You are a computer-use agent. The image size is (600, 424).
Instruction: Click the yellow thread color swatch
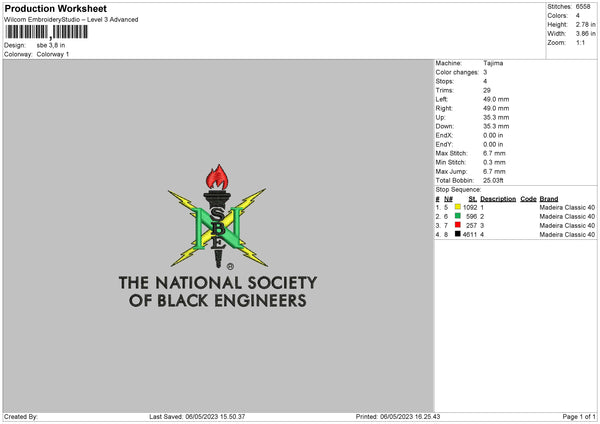tap(458, 207)
